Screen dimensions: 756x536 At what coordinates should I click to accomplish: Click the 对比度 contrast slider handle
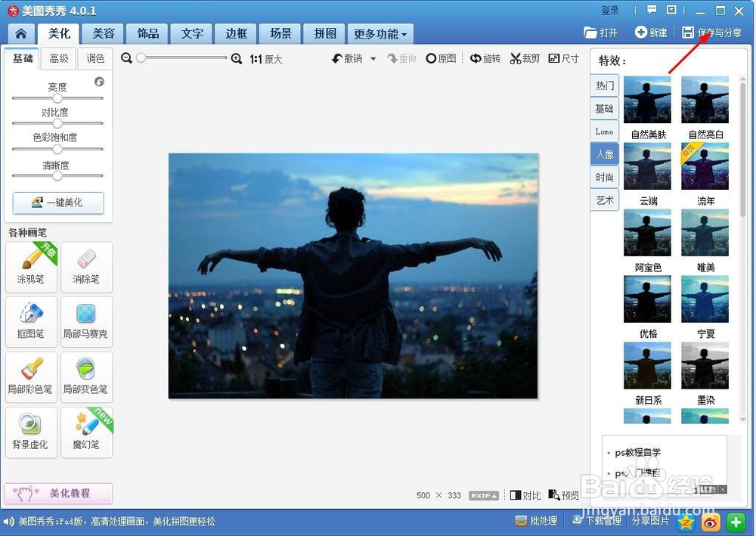click(57, 123)
